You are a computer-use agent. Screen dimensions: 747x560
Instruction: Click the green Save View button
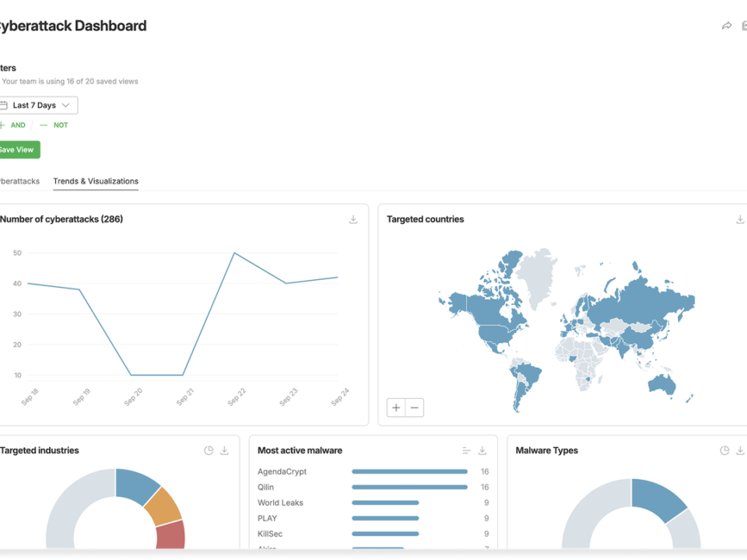point(19,149)
